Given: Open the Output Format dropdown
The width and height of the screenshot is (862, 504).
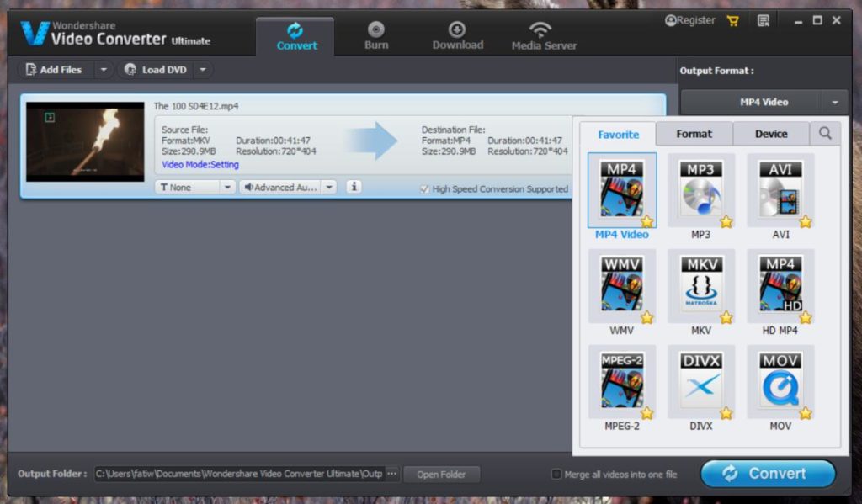Looking at the screenshot, I should [834, 102].
